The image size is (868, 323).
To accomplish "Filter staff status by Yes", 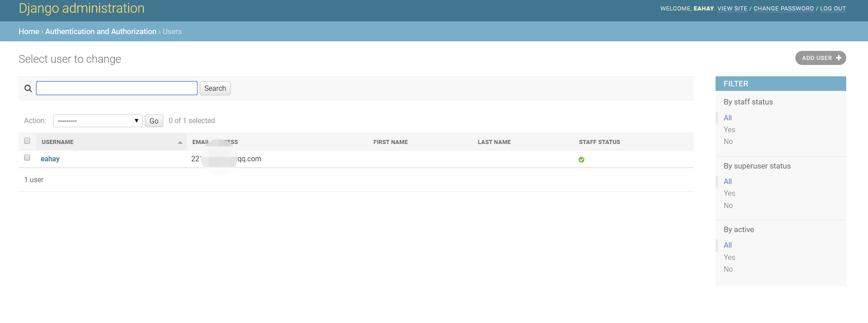I will point(729,129).
